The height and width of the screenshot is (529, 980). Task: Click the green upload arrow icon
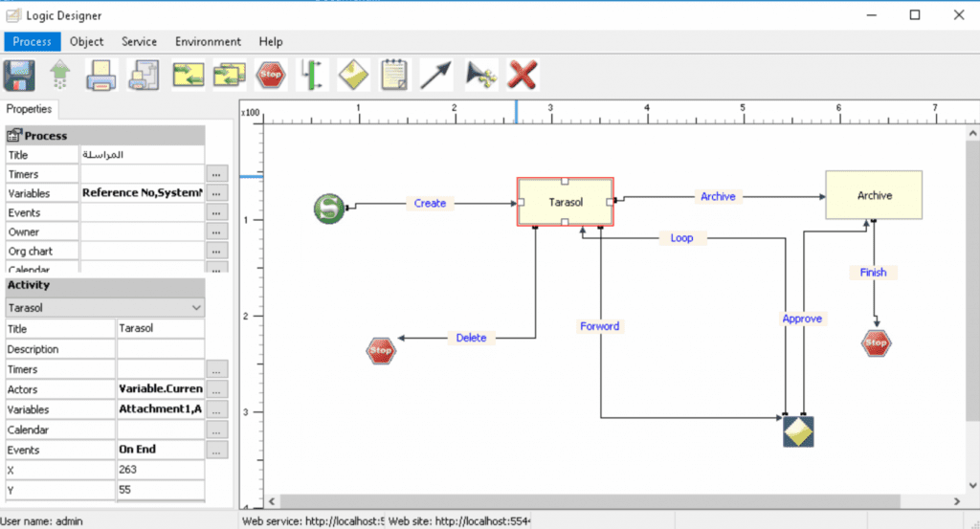tap(60, 75)
